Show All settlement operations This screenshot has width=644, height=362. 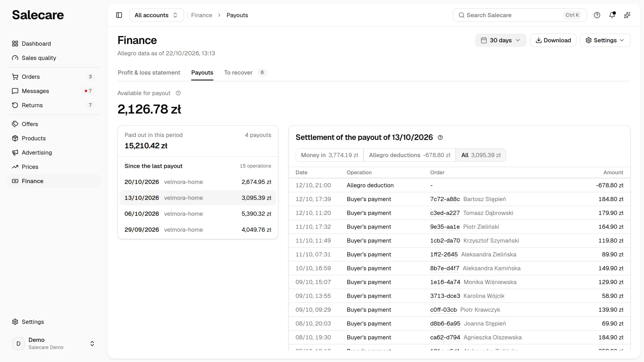(481, 155)
